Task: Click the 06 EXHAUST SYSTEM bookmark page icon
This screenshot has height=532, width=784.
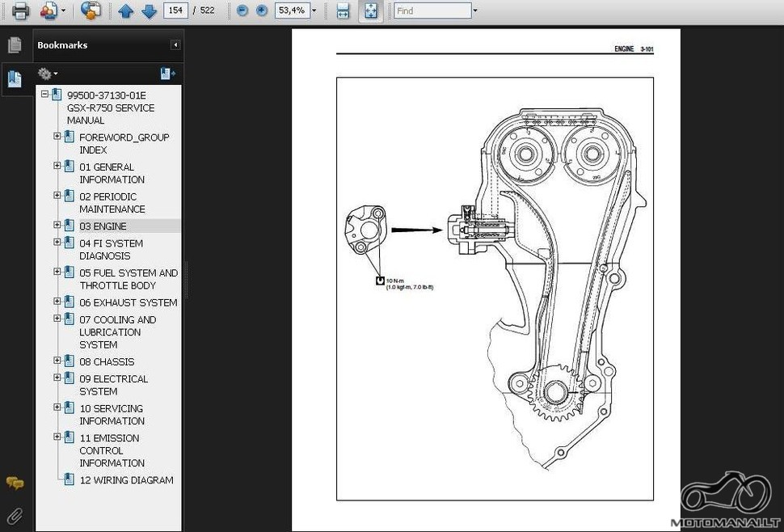Action: tap(69, 302)
